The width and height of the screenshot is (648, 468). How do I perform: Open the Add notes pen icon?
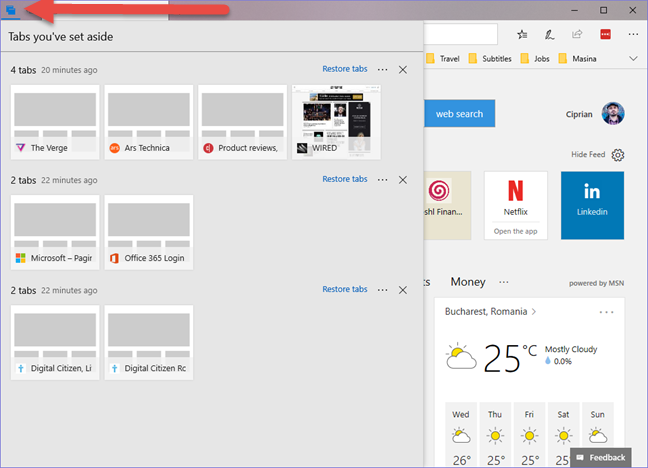(x=549, y=35)
